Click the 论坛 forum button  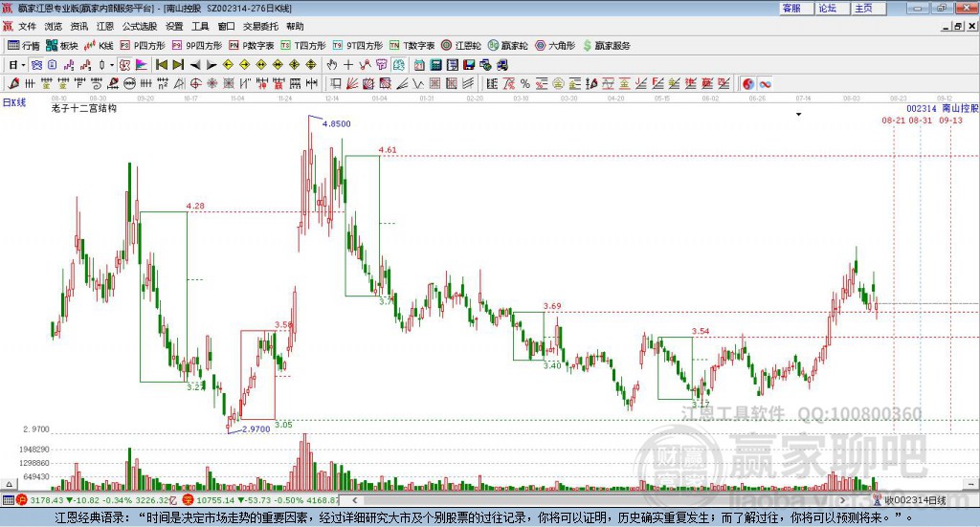coord(833,8)
